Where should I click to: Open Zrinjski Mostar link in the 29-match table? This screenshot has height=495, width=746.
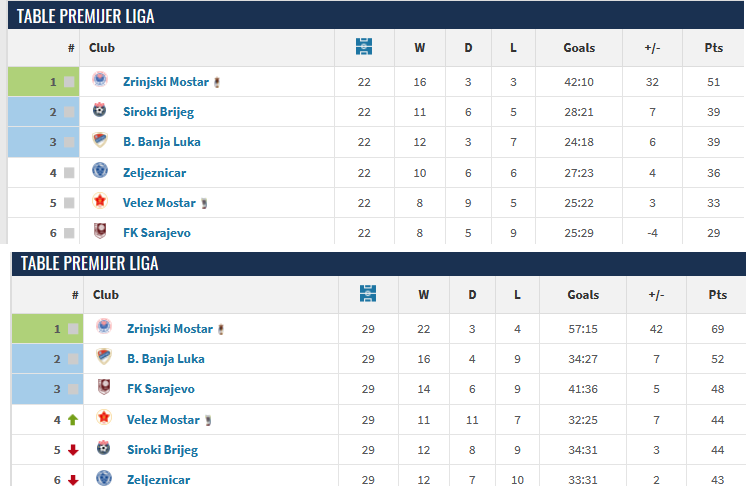pyautogui.click(x=170, y=329)
